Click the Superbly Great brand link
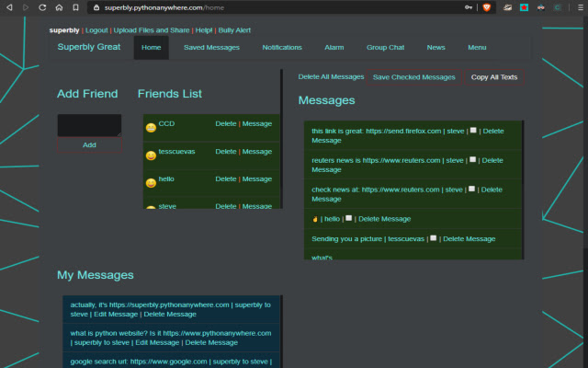The height and width of the screenshot is (368, 588). click(x=89, y=47)
